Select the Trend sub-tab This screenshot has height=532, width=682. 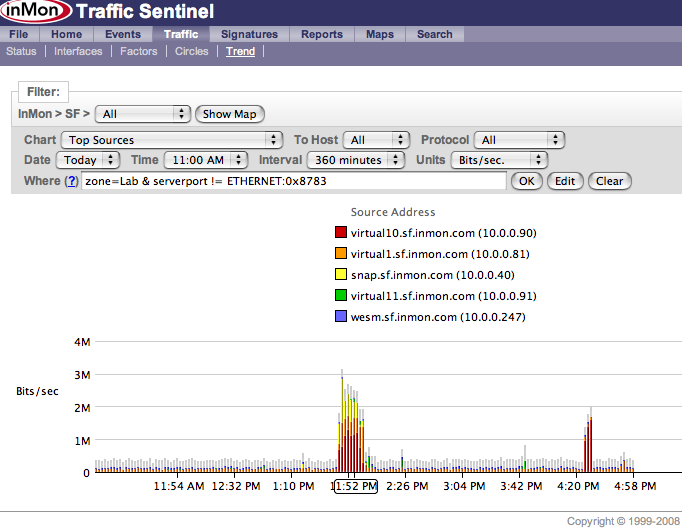coord(240,51)
